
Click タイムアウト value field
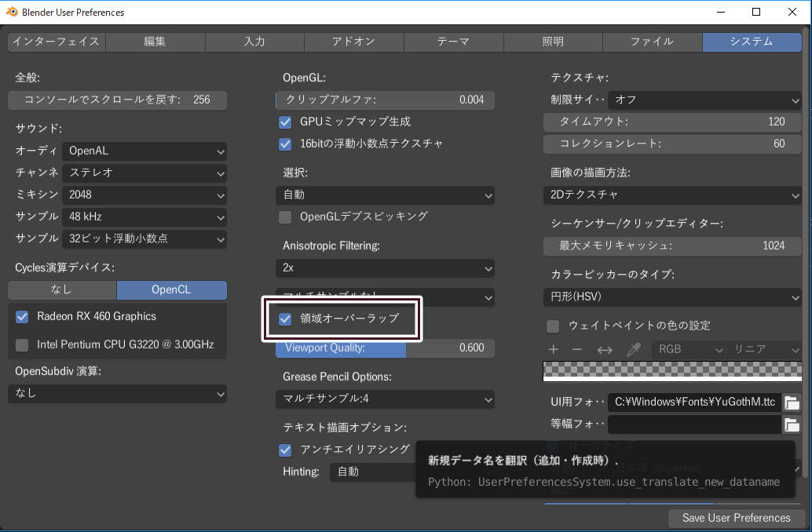[672, 122]
